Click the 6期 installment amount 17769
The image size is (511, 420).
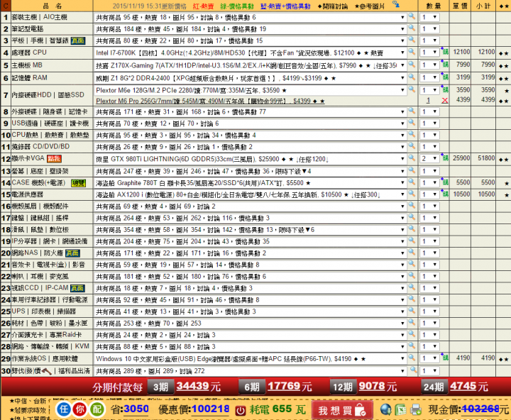(283, 386)
